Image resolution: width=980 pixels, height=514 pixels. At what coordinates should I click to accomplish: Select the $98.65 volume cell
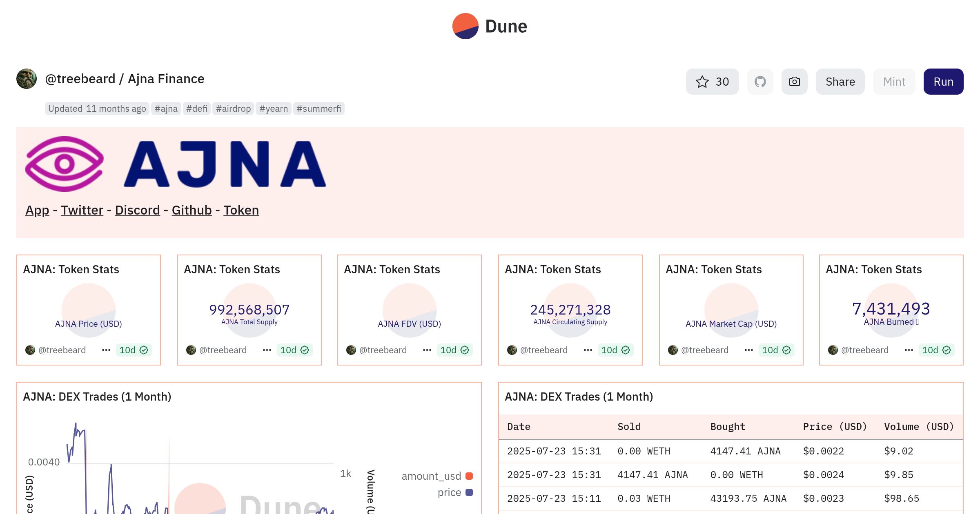(902, 498)
